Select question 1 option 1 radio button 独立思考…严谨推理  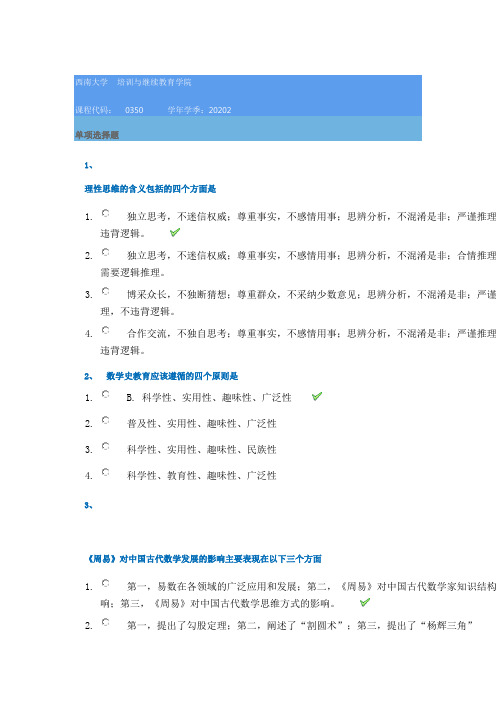[106, 213]
